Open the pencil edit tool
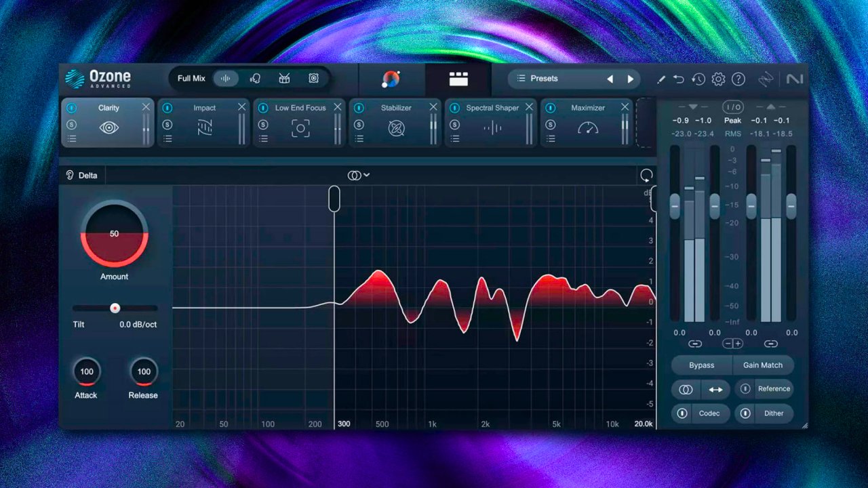 [661, 79]
